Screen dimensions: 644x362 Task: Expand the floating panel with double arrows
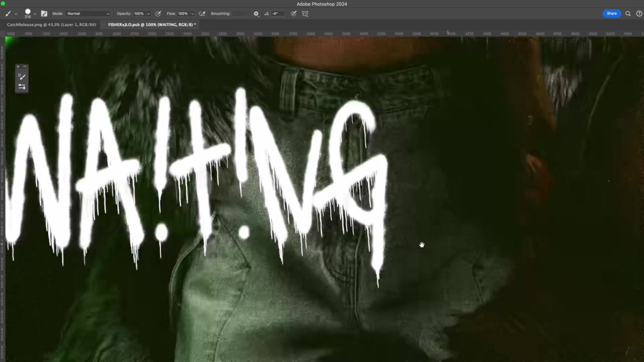coord(25,66)
